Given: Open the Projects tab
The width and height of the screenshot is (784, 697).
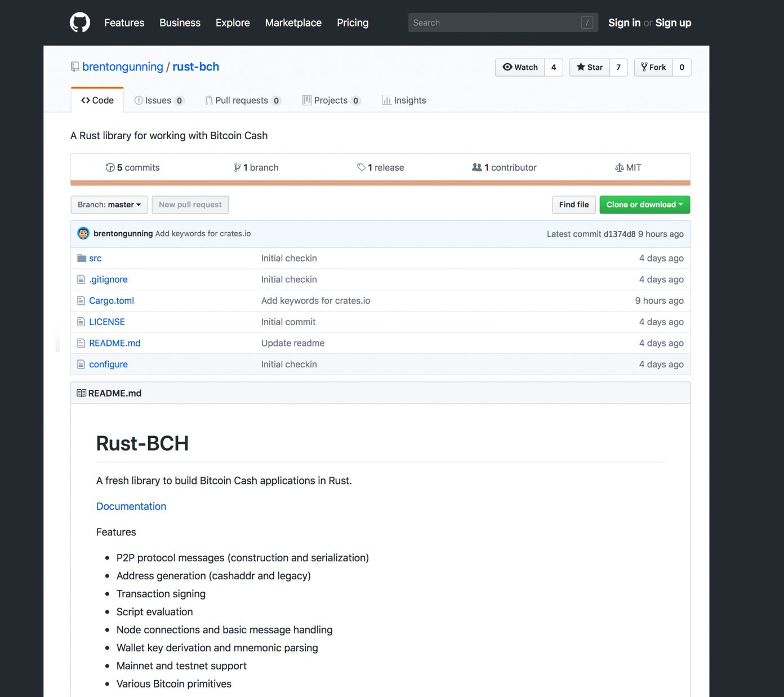Looking at the screenshot, I should [331, 100].
